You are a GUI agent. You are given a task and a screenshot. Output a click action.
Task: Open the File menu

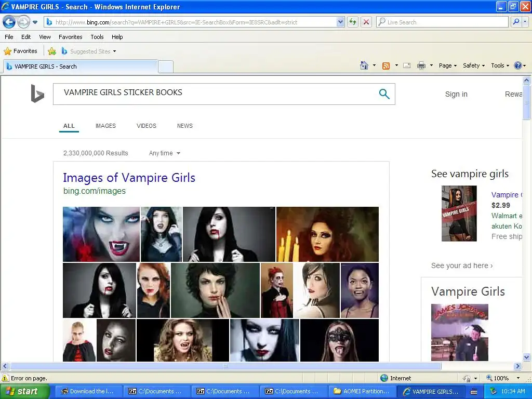click(x=9, y=37)
